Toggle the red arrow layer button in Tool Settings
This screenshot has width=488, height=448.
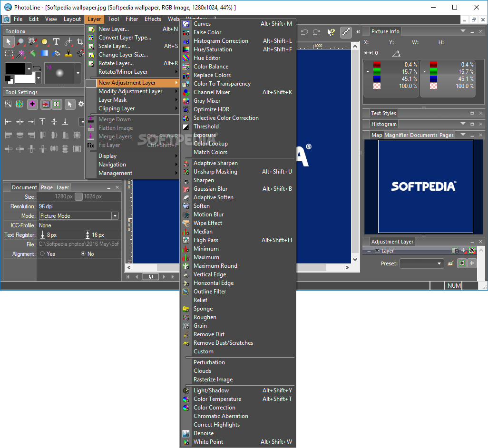[x=46, y=104]
